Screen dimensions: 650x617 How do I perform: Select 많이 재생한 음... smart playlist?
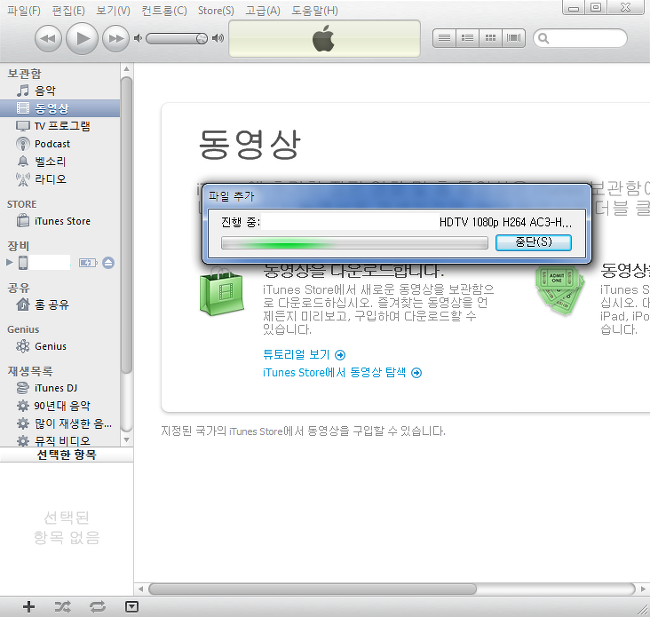pos(60,423)
